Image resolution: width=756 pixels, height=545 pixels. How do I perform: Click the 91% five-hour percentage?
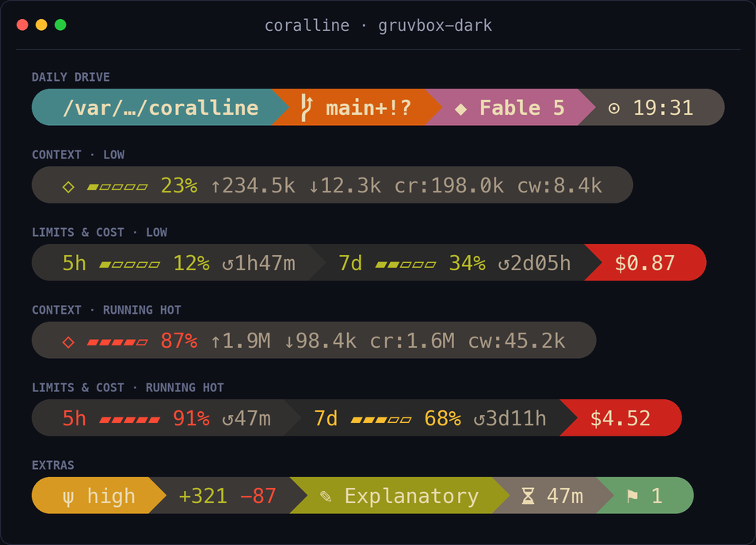[192, 418]
